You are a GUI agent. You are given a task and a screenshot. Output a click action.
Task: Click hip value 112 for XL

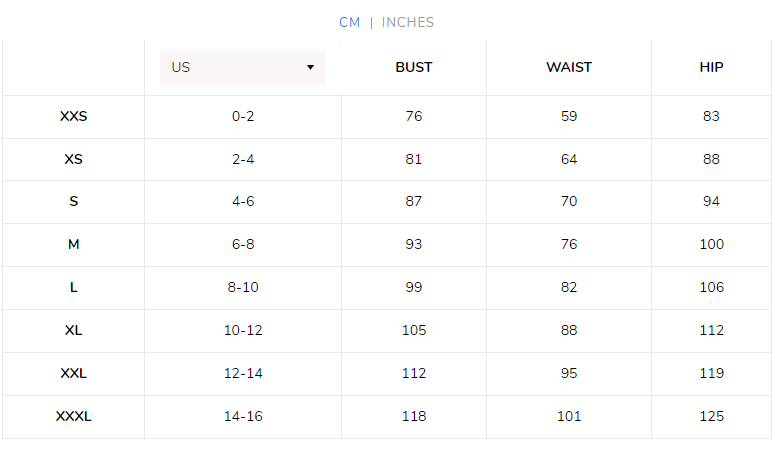click(x=712, y=330)
